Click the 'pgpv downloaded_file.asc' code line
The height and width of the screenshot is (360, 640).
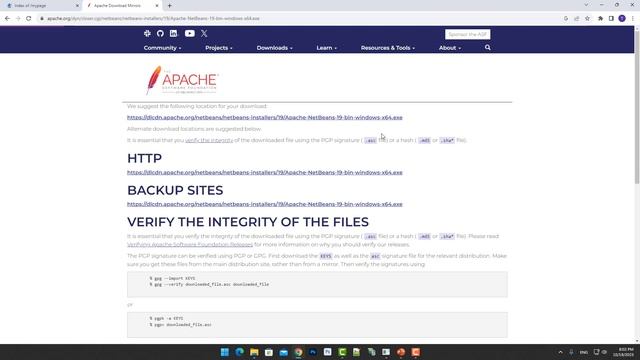pos(180,325)
